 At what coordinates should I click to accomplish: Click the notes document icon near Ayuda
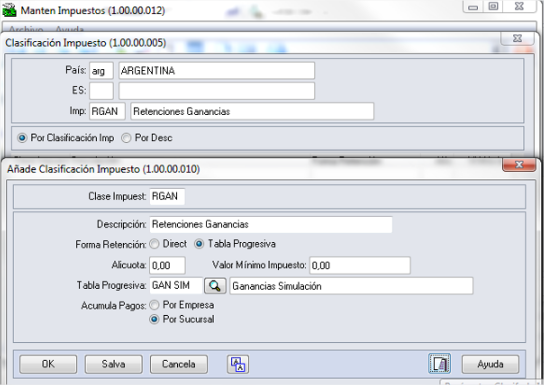[439, 364]
